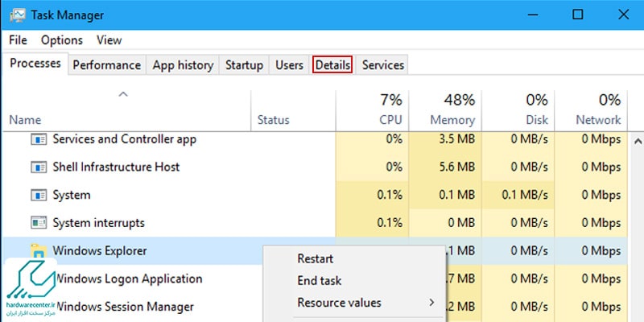
Task: Select the Shell Infrastructure Host row
Action: coord(315,167)
